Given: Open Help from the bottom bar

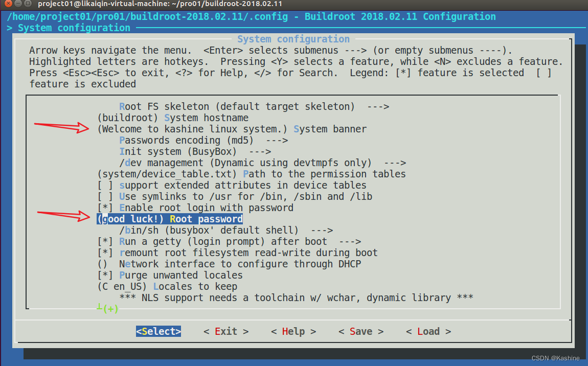Looking at the screenshot, I should (293, 332).
